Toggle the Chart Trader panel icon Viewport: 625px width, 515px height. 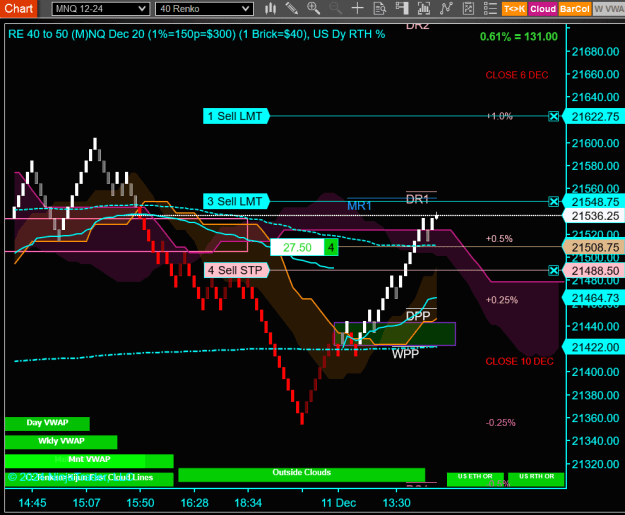pos(402,8)
